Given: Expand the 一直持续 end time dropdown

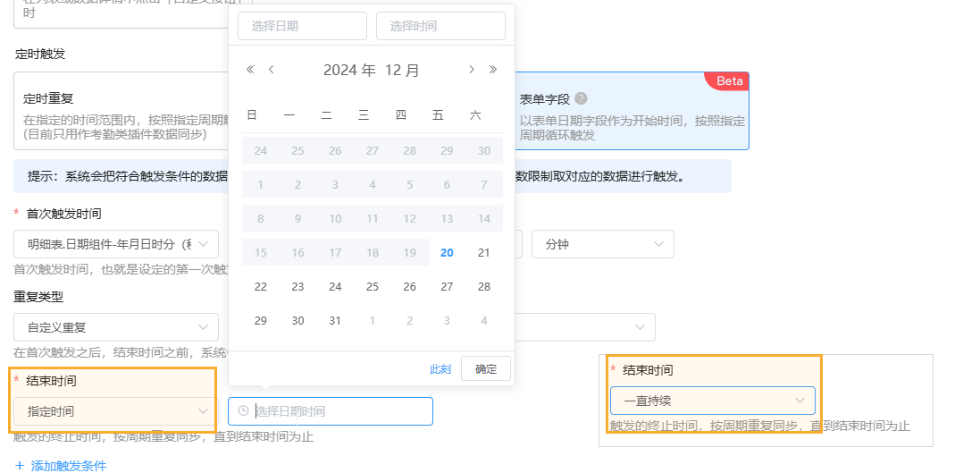Looking at the screenshot, I should click(x=712, y=401).
